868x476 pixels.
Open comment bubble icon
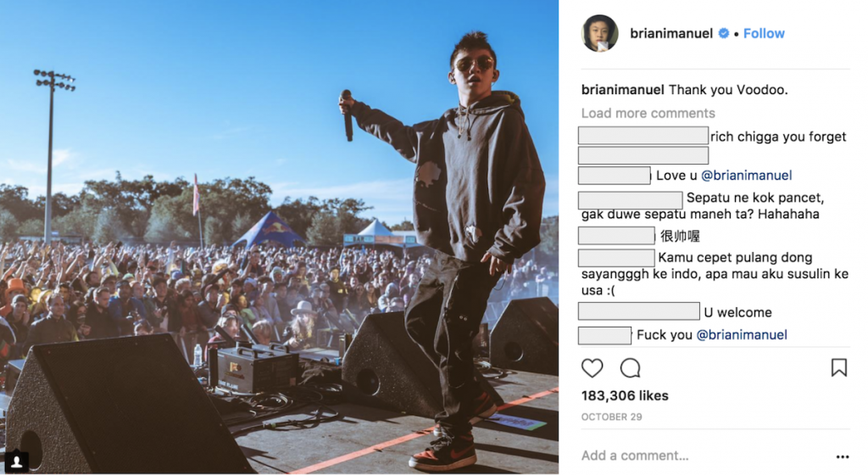point(630,368)
